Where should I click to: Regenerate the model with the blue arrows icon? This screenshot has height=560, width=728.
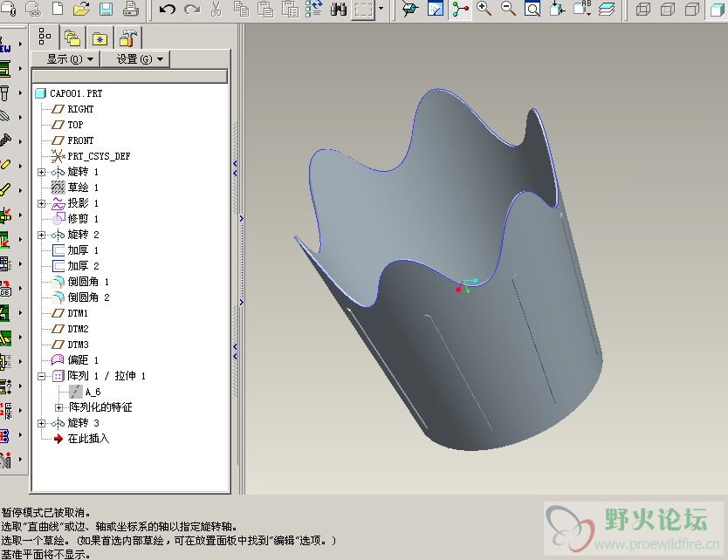pos(314,9)
